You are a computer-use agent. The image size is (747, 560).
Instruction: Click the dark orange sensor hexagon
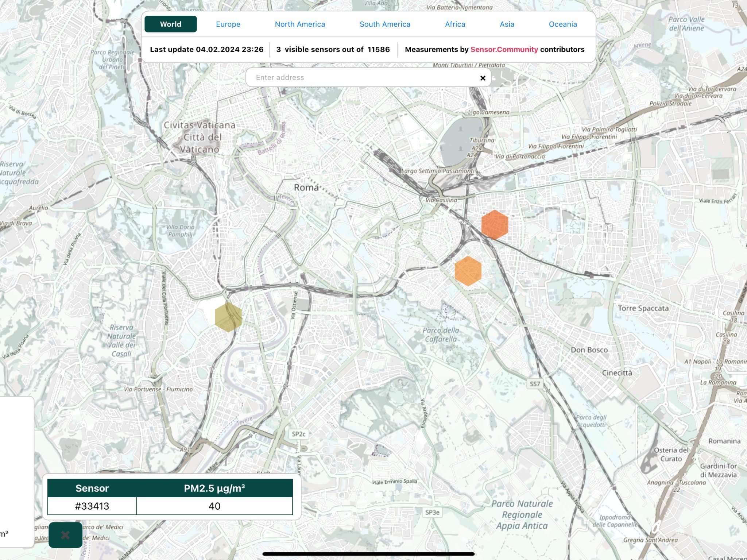(x=495, y=225)
